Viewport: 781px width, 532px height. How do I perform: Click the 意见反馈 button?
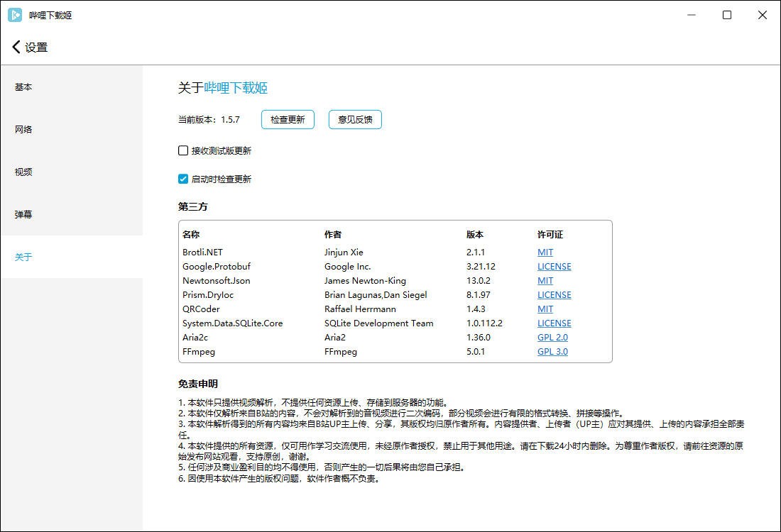pos(355,119)
